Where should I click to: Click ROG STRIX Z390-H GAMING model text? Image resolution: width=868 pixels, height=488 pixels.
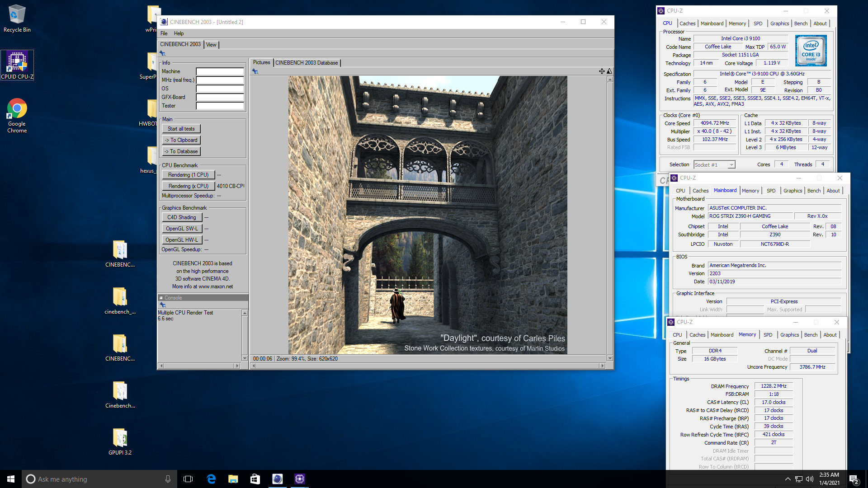(x=740, y=216)
